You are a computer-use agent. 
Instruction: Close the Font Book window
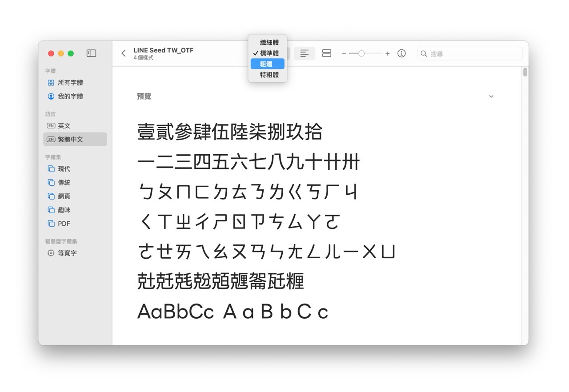(51, 53)
